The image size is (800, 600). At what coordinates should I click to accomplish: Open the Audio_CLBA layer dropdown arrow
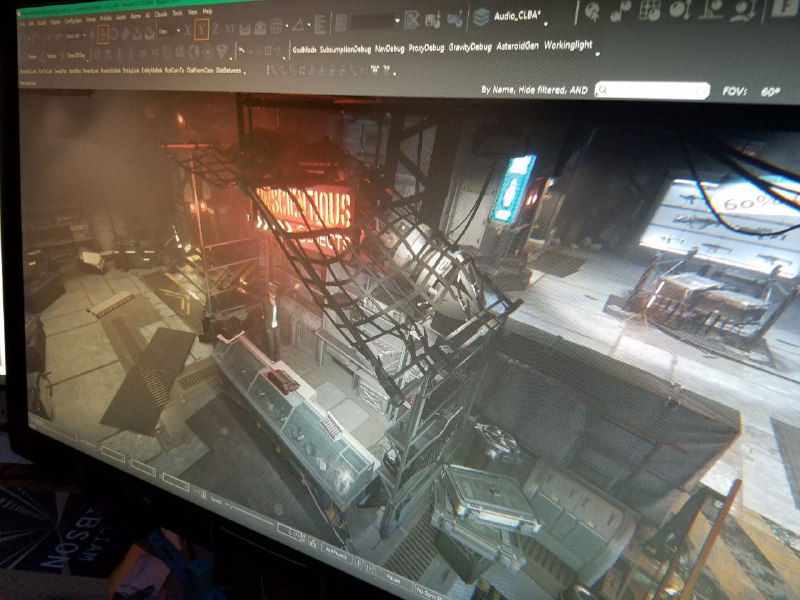(x=546, y=23)
